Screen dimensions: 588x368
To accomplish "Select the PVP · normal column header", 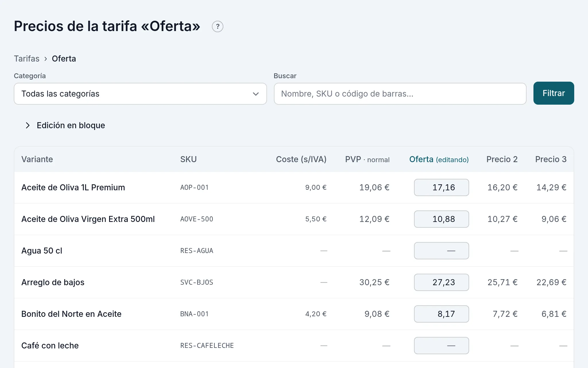I will (367, 159).
